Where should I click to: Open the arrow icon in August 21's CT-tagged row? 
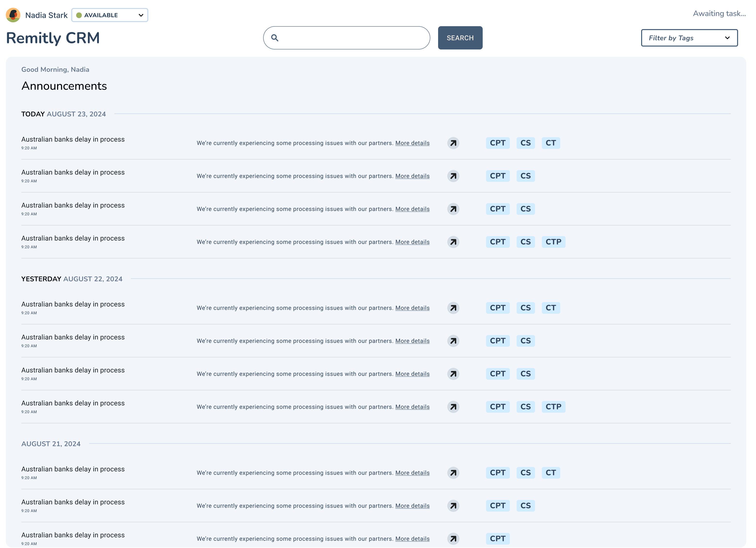coord(453,473)
